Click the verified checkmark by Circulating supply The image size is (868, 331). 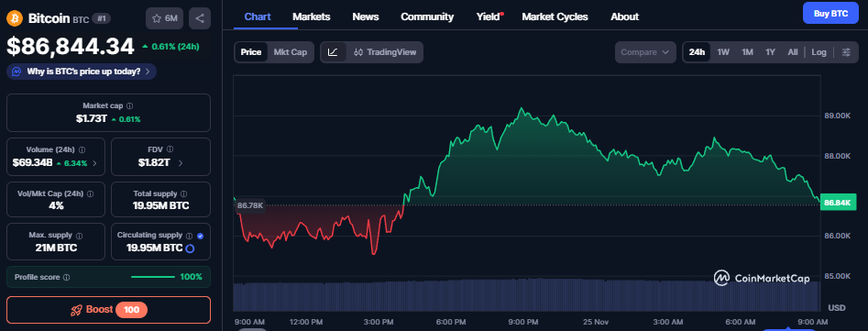tap(200, 236)
